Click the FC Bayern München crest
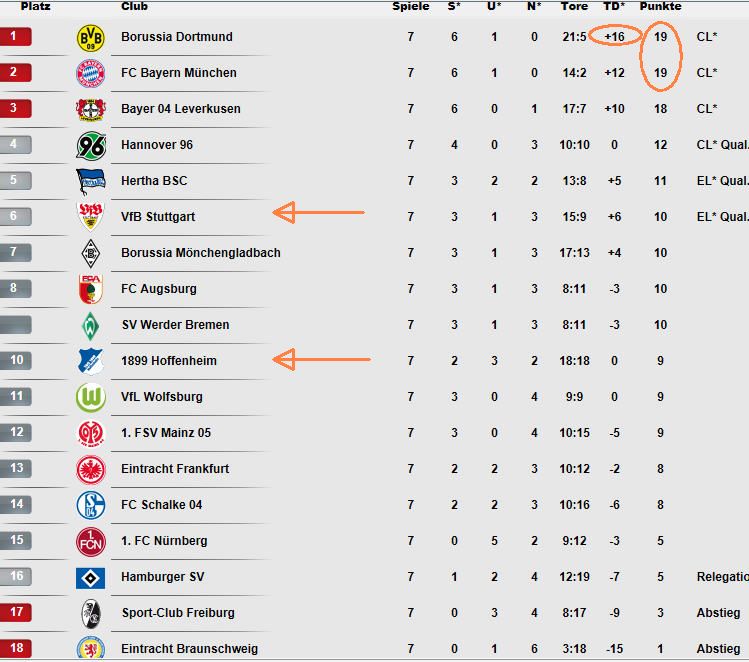The width and height of the screenshot is (749, 662). pyautogui.click(x=90, y=73)
